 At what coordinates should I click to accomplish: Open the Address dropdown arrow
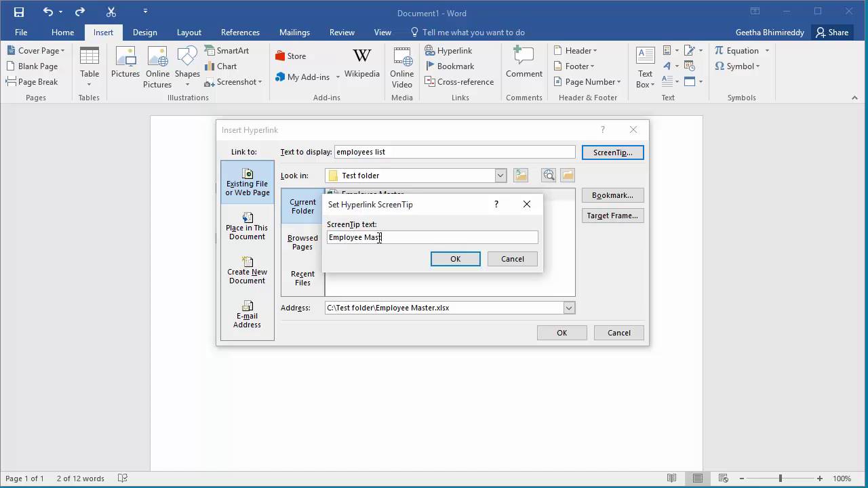point(569,308)
